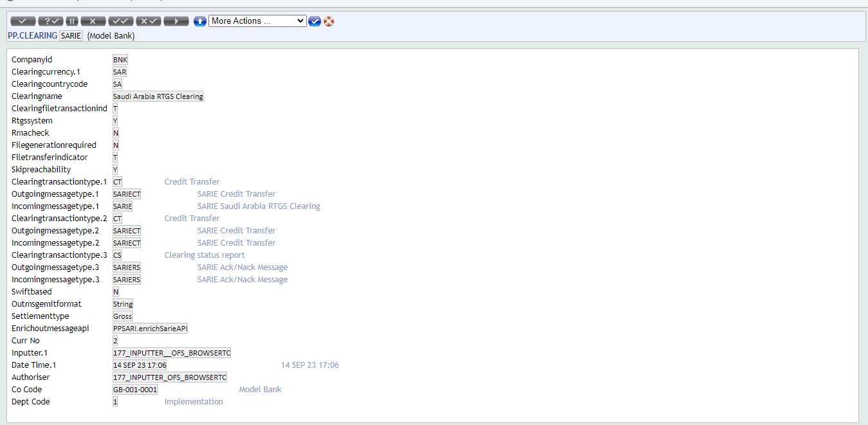Click the Dept Code value 1

click(115, 402)
